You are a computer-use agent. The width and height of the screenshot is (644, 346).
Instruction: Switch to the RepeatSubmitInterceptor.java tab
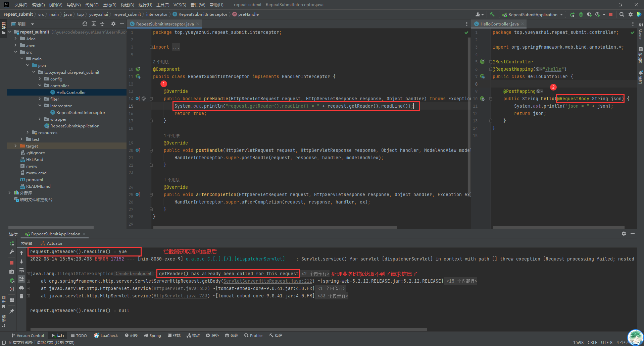[x=165, y=24]
